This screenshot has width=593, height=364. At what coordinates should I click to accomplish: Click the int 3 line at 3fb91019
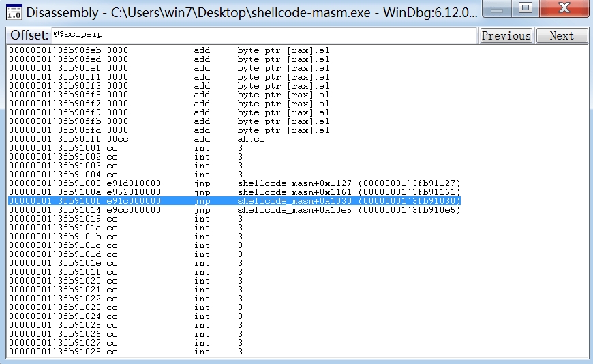pyautogui.click(x=136, y=219)
